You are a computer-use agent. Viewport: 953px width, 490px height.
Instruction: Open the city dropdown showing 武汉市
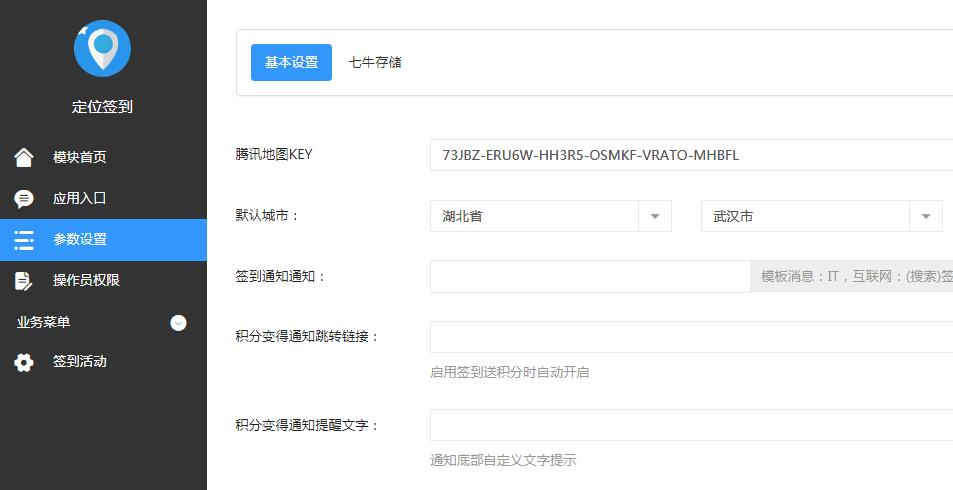pyautogui.click(x=821, y=216)
